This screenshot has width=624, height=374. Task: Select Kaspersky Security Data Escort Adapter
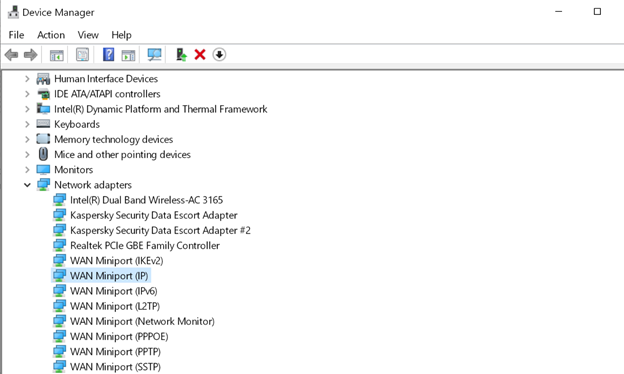coord(154,215)
